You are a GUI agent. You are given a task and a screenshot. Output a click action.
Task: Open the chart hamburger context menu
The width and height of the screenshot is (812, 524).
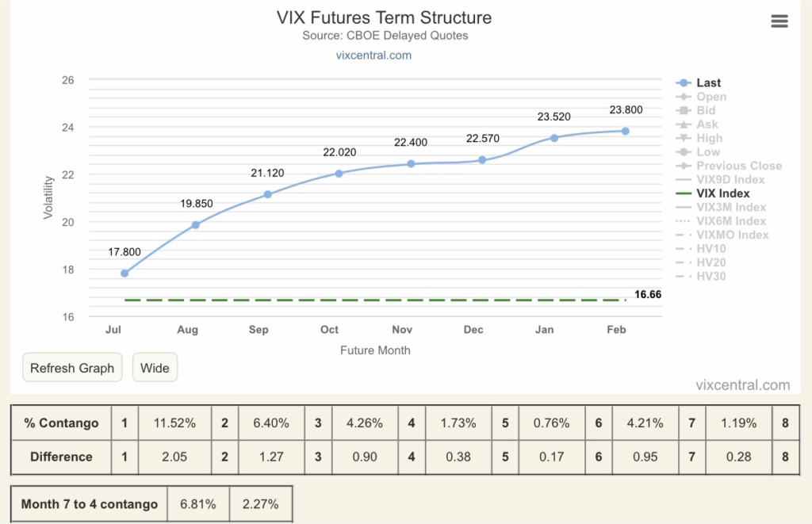(x=779, y=21)
